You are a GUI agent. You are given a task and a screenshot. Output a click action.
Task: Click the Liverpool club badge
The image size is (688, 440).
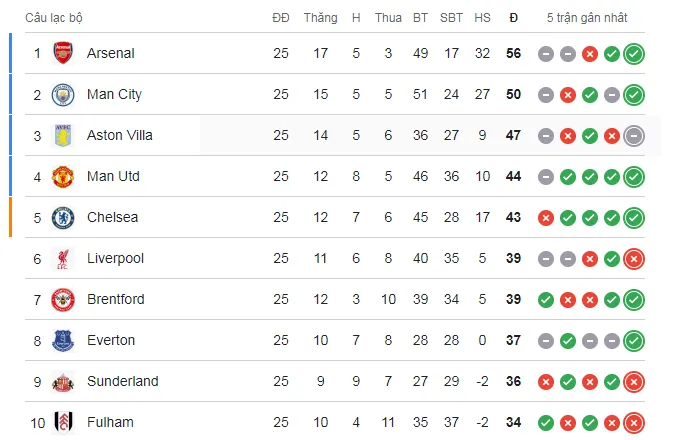[63, 258]
